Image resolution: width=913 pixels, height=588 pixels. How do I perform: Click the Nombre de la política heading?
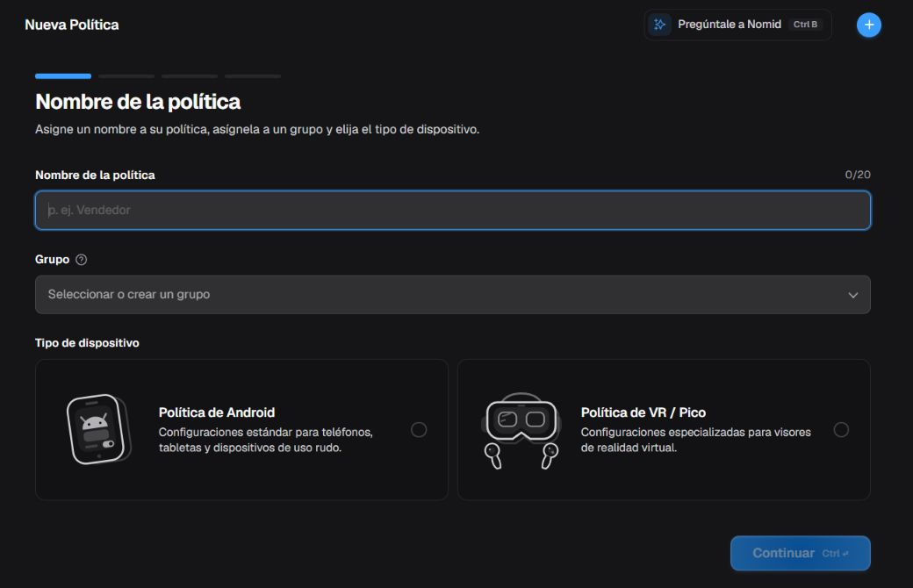(x=138, y=102)
